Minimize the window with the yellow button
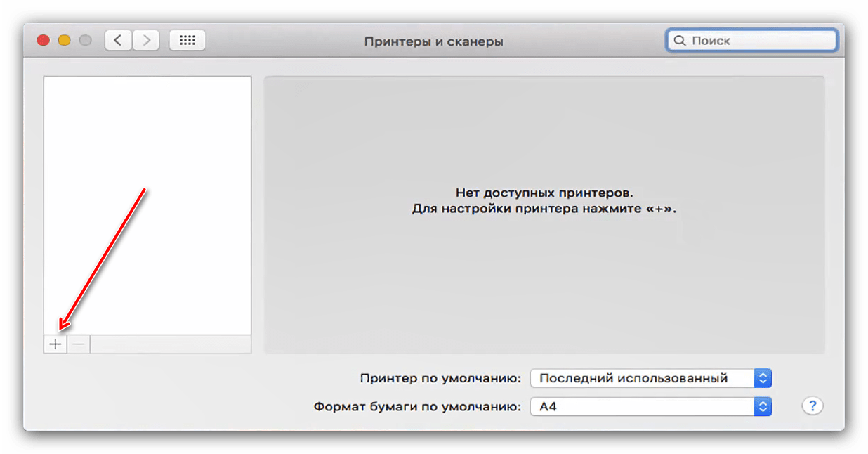The width and height of the screenshot is (868, 454). tap(65, 40)
